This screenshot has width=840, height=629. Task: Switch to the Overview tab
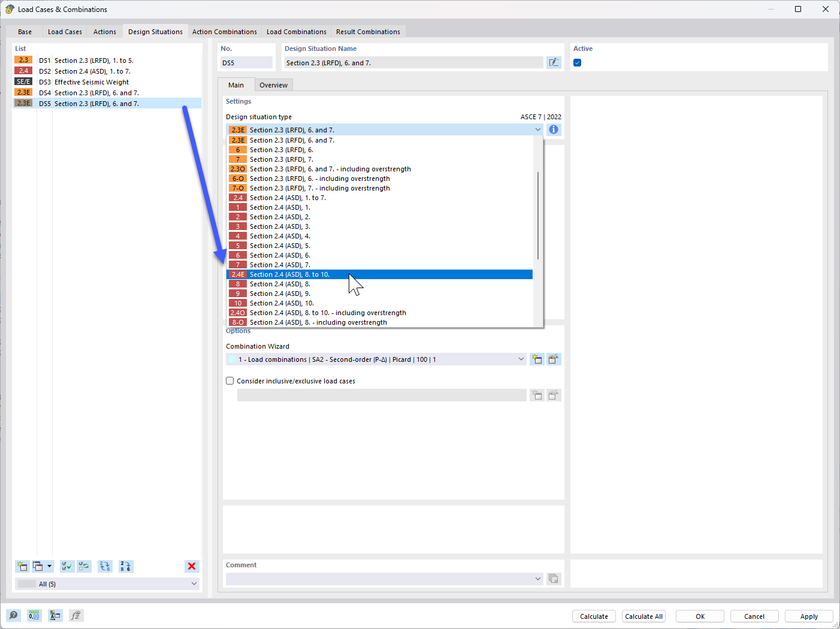pos(273,85)
